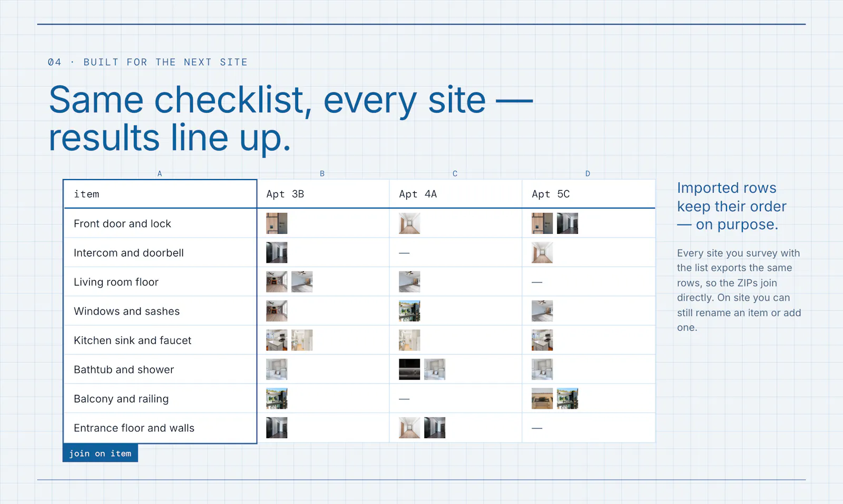Click the '04 · BUILT FOR THE NEXT SITE' label

[x=148, y=62]
